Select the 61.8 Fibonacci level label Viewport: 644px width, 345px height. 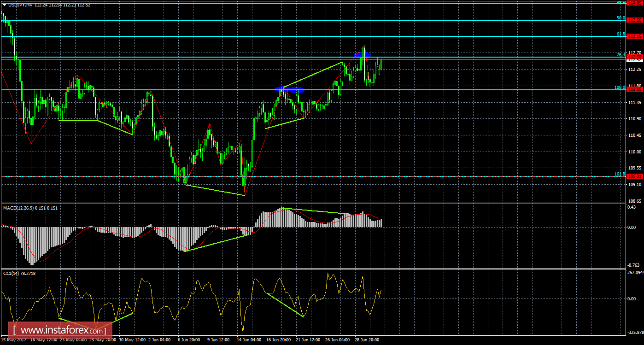(x=621, y=34)
